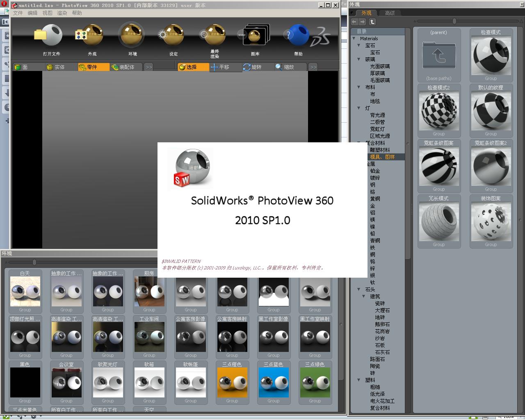The image size is (525, 420).
Task: Activate the 选择 (select) tool
Action: click(193, 67)
